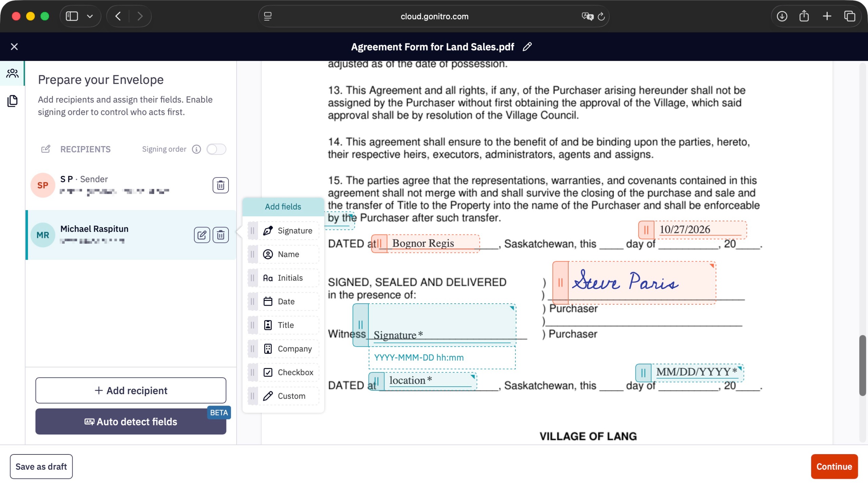Click the witness Signature* field
The width and height of the screenshot is (868, 488).
[x=434, y=325]
